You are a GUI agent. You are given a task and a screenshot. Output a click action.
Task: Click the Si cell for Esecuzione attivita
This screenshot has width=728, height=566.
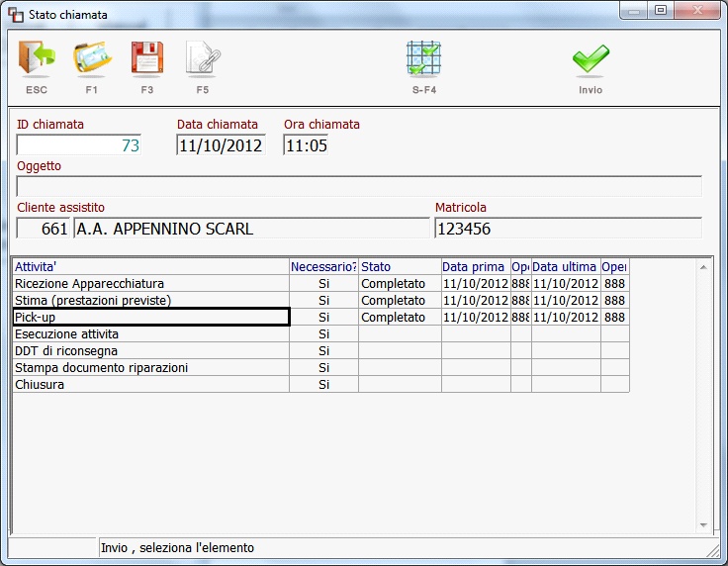(x=323, y=333)
